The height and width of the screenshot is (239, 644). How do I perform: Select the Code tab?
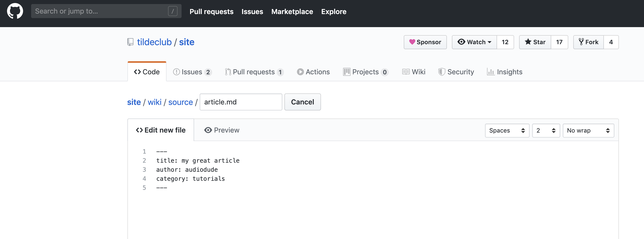click(147, 72)
